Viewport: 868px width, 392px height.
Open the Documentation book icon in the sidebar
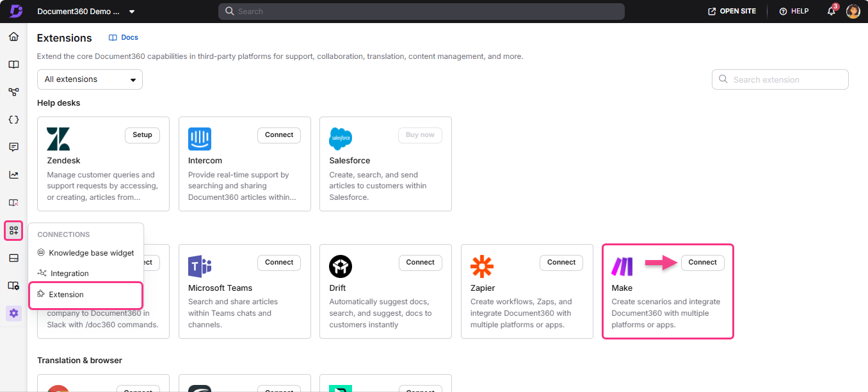click(13, 64)
